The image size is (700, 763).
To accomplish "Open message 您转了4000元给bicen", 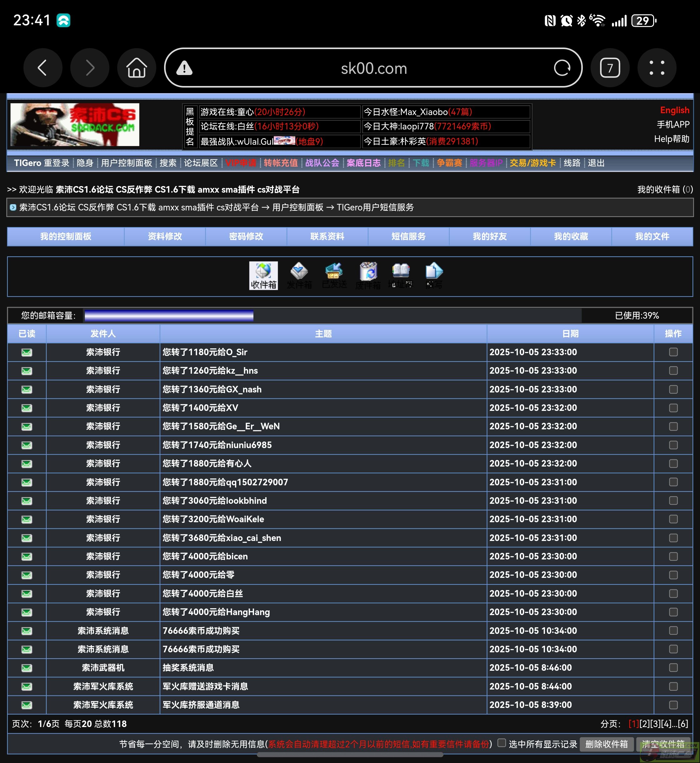I will tap(205, 556).
